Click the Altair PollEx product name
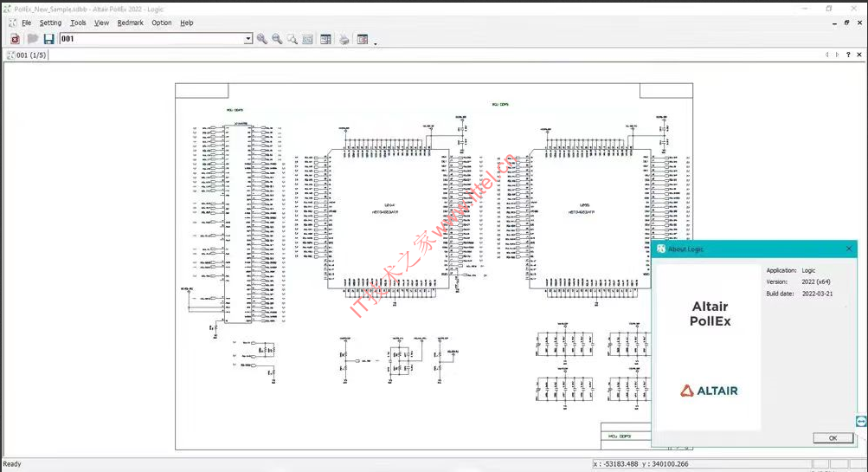 click(x=710, y=314)
